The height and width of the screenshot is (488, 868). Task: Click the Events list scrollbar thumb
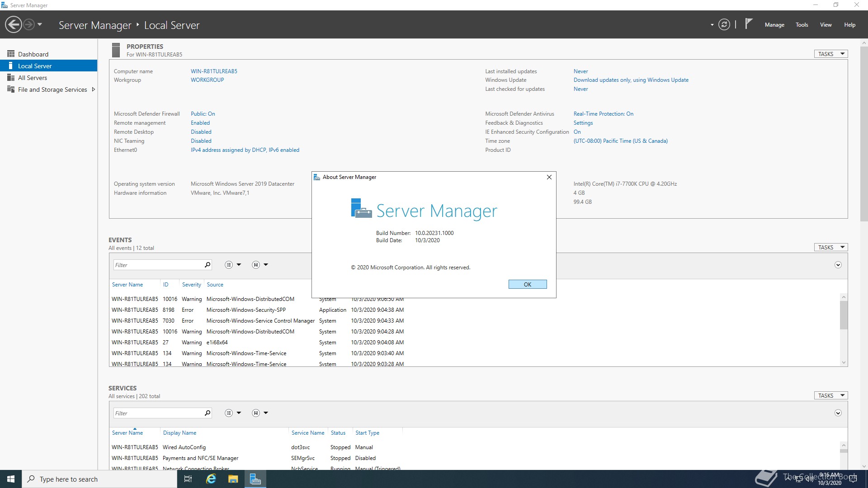[844, 315]
